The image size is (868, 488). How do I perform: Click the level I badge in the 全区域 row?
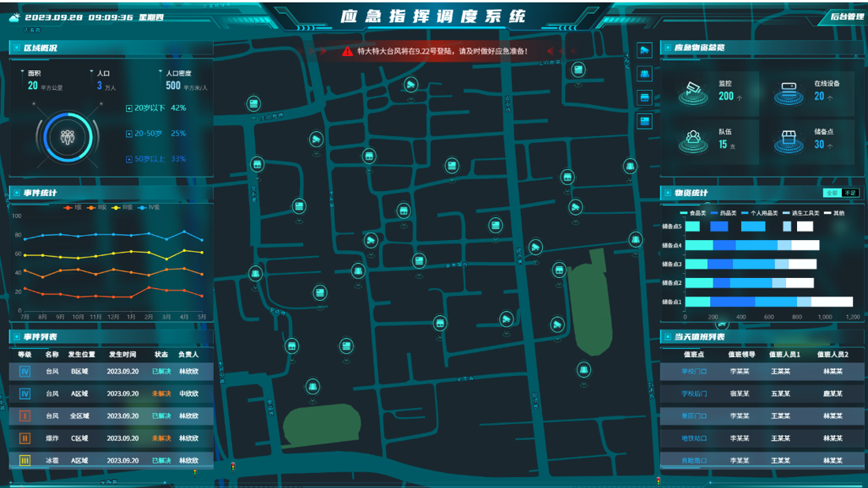25,416
